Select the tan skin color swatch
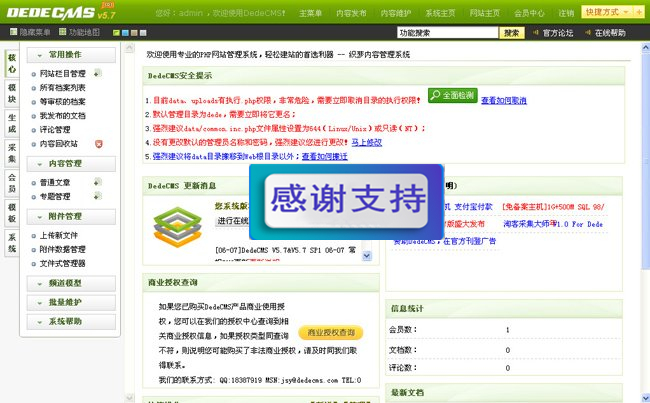The height and width of the screenshot is (403, 650). coord(134,33)
